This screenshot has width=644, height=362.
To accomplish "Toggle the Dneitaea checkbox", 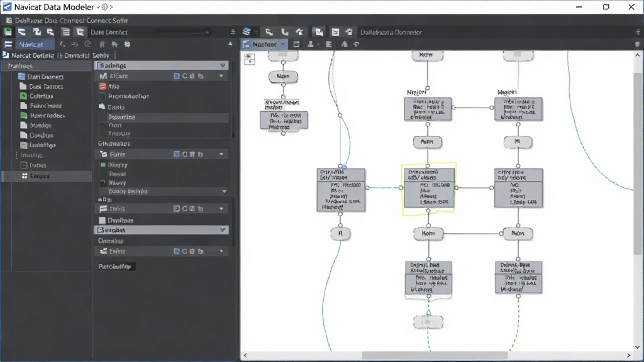I will coord(103,221).
